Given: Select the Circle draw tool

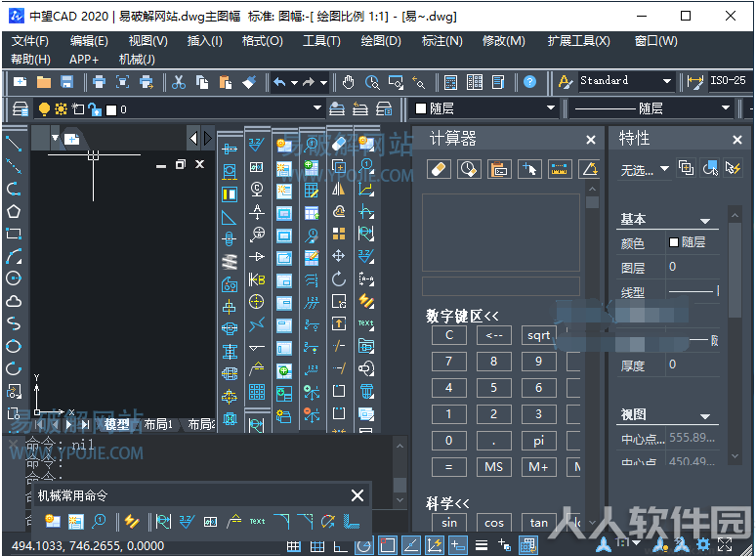Looking at the screenshot, I should (14, 278).
